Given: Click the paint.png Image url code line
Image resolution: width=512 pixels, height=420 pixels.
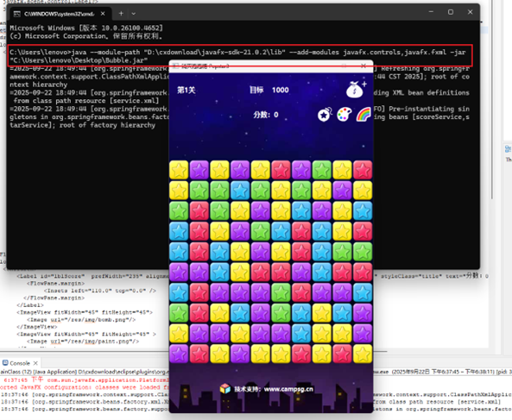Looking at the screenshot, I should pos(83,342).
